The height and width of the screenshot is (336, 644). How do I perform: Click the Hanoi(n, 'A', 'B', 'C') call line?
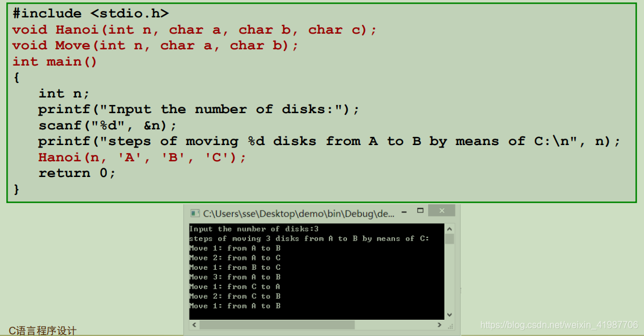[142, 158]
